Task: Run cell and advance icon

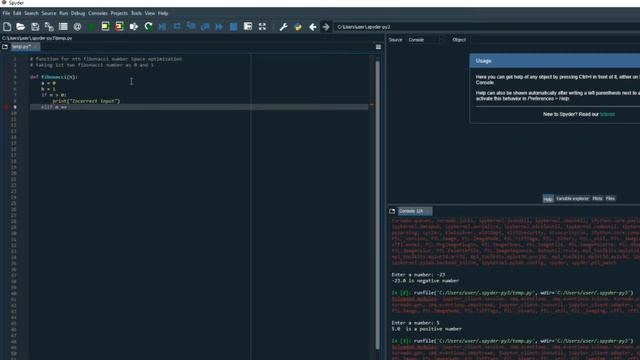Action: 119,27
